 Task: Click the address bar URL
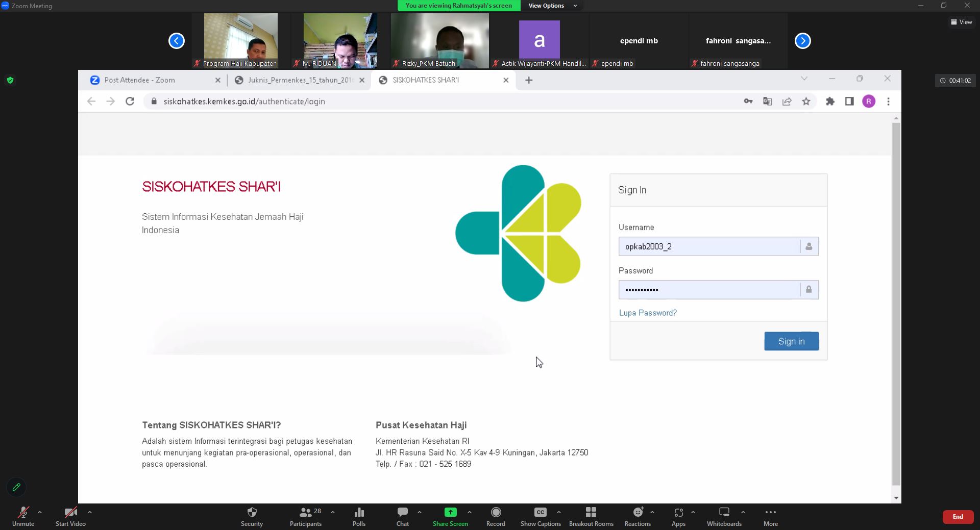point(244,102)
